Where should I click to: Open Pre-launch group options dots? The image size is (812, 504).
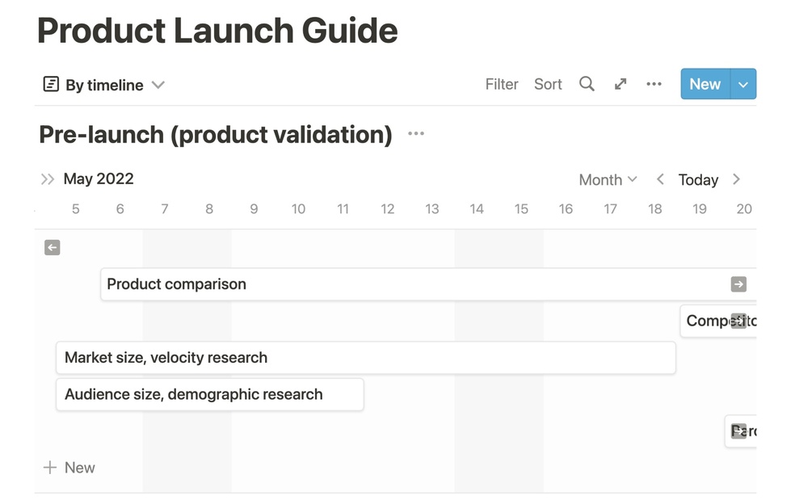(416, 134)
